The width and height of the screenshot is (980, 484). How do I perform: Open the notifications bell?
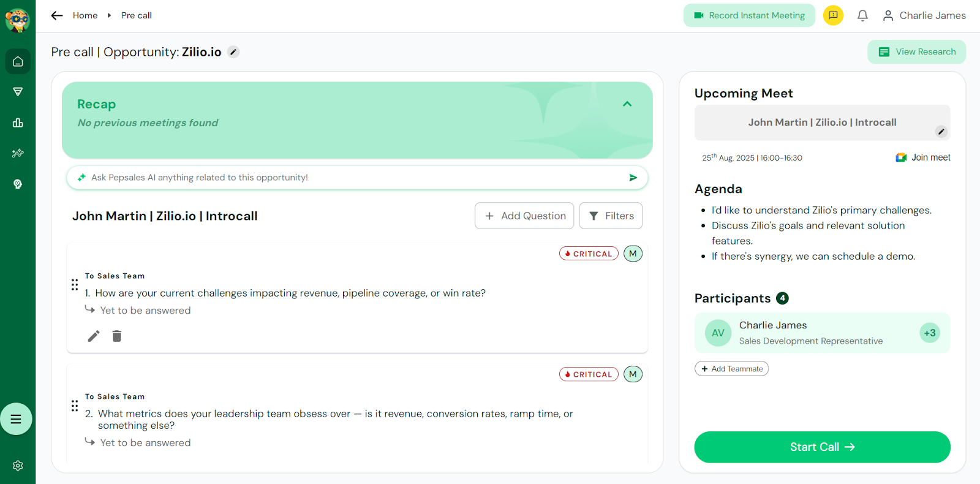[x=862, y=15]
